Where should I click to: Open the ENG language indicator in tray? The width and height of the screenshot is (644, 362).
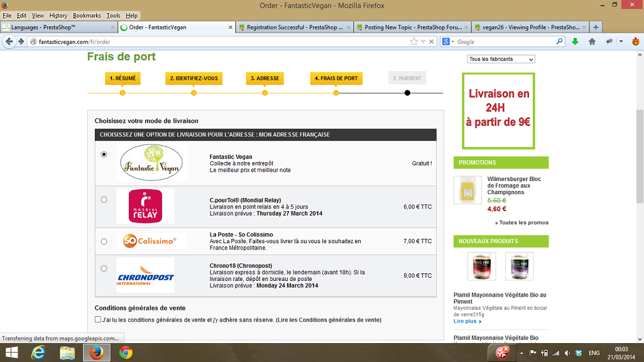pos(594,353)
